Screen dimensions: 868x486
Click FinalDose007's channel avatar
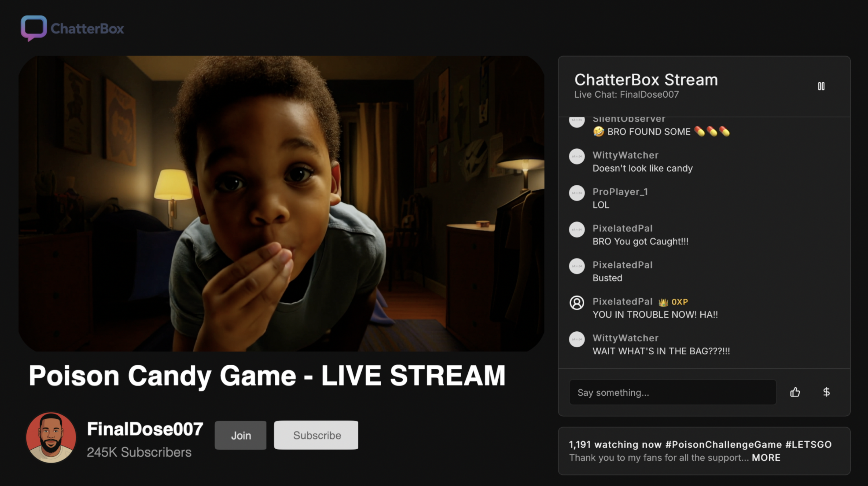point(51,437)
